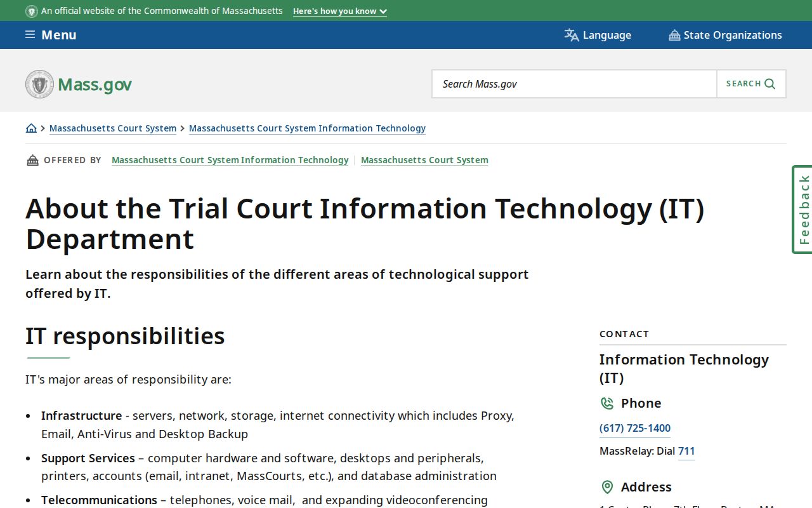This screenshot has height=508, width=812.
Task: Click "IT's major areas of responsibility are:" text
Action: [x=128, y=380]
